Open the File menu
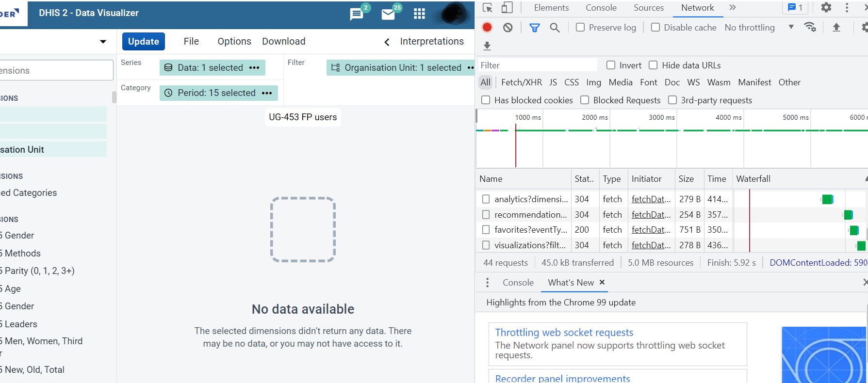The height and width of the screenshot is (383, 868). pos(191,42)
